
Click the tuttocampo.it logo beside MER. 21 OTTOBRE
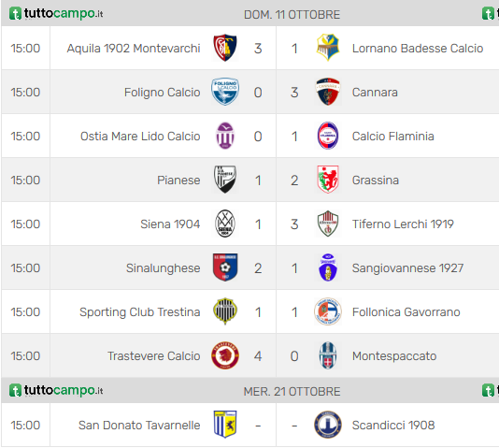(56, 390)
